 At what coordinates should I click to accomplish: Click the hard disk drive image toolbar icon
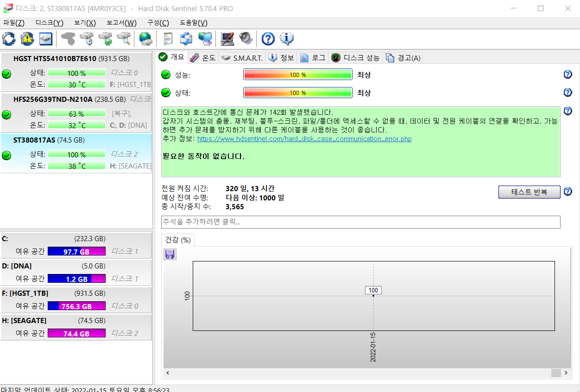coord(46,38)
